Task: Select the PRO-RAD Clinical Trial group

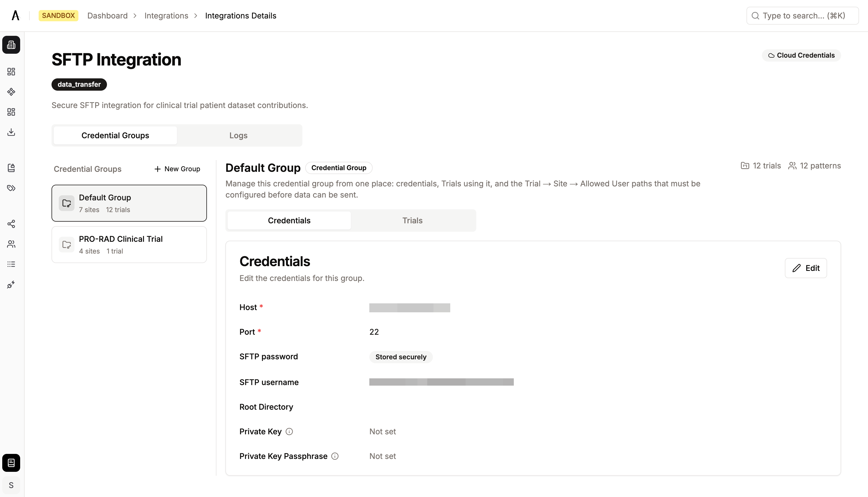Action: click(x=129, y=244)
